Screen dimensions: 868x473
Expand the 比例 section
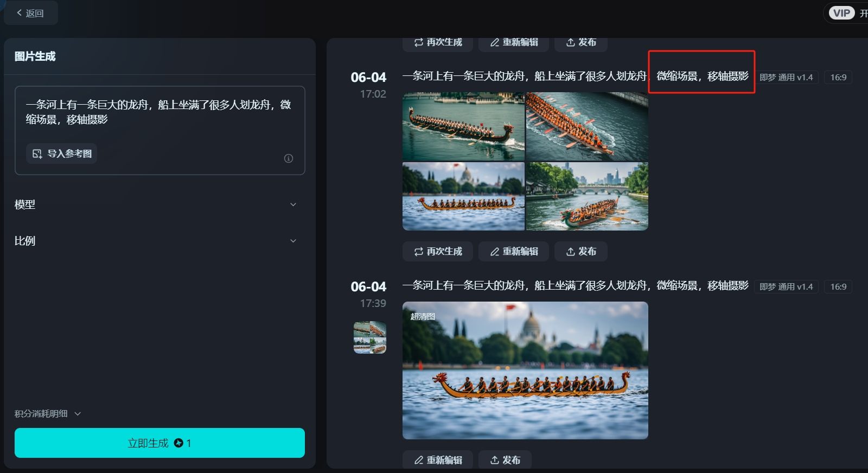click(156, 241)
